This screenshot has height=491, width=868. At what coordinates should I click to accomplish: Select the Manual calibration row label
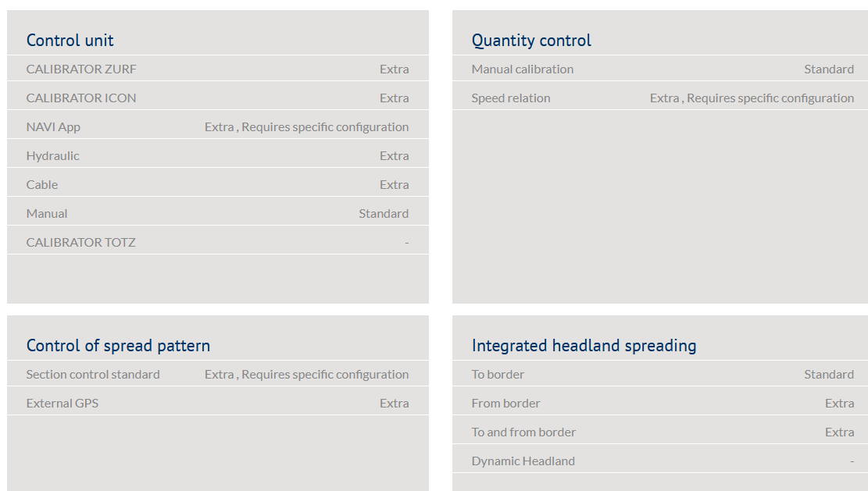click(x=523, y=69)
